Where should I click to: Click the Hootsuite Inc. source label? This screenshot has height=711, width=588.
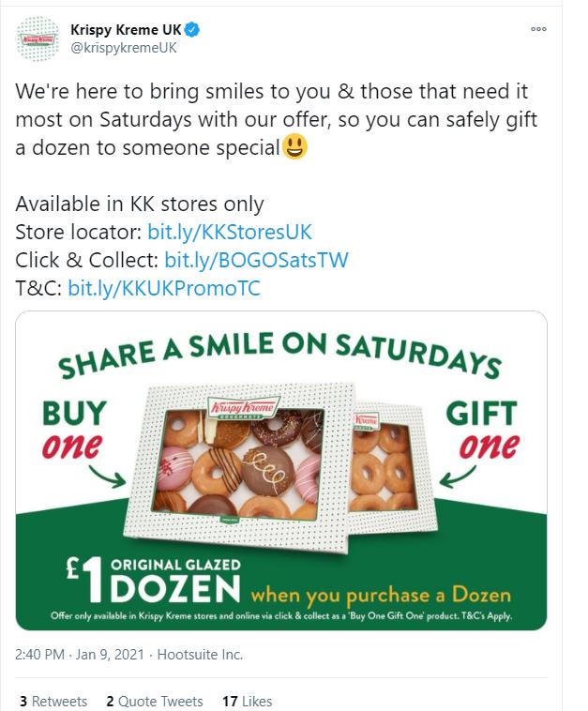[x=200, y=655]
